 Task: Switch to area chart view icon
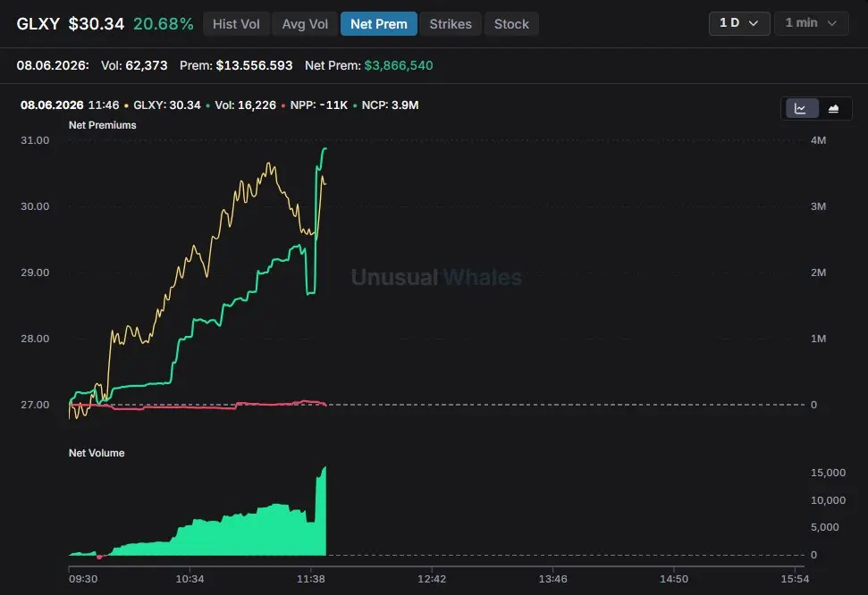(x=833, y=108)
